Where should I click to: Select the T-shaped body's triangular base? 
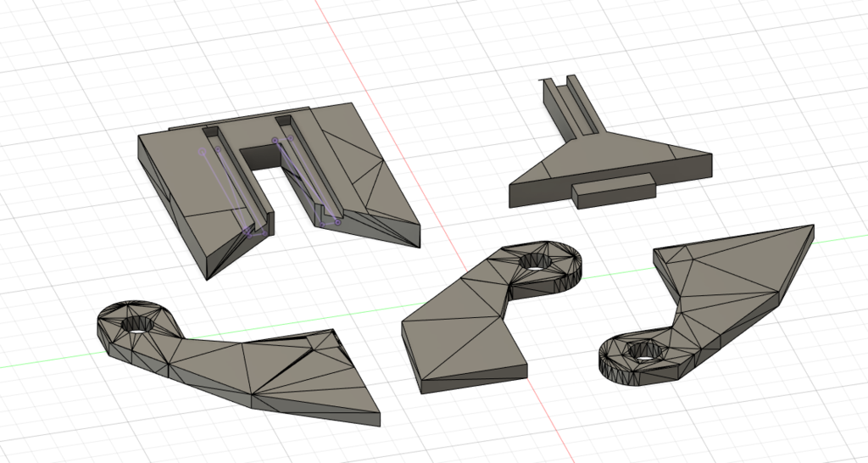coord(609,158)
